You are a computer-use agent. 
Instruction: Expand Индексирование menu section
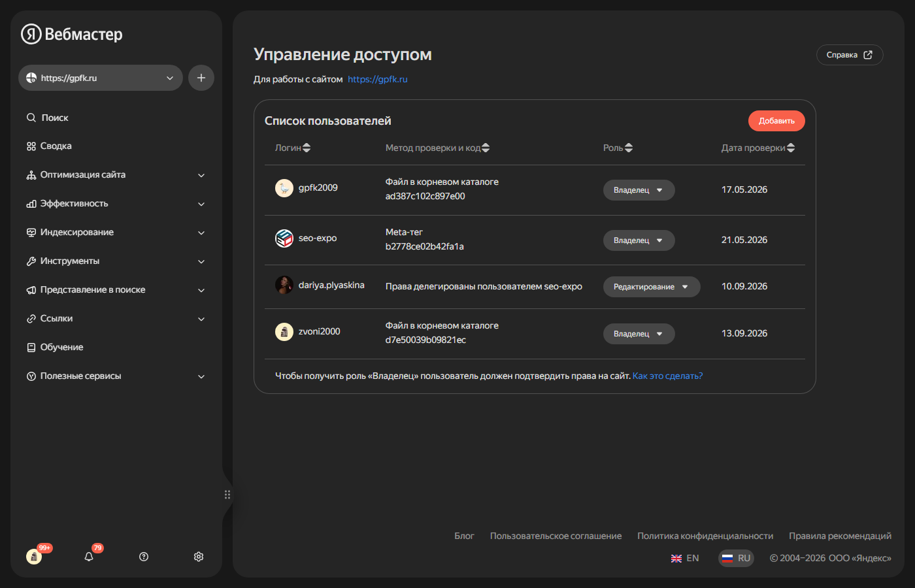116,233
